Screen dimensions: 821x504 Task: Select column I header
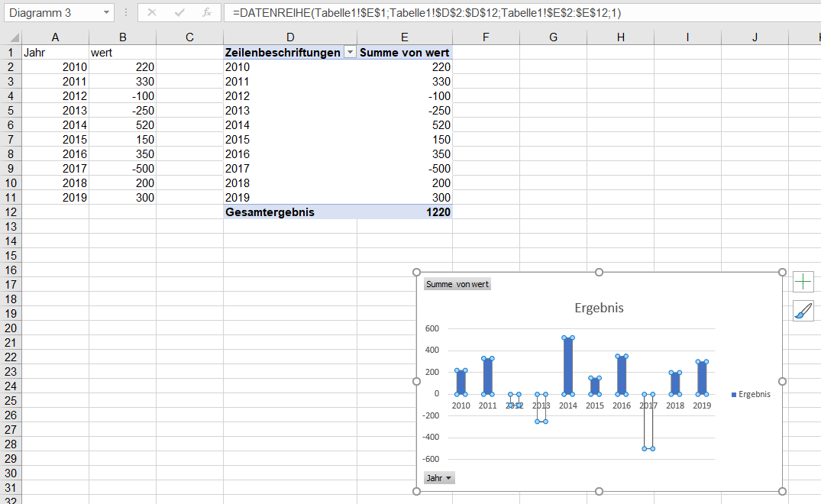point(687,37)
